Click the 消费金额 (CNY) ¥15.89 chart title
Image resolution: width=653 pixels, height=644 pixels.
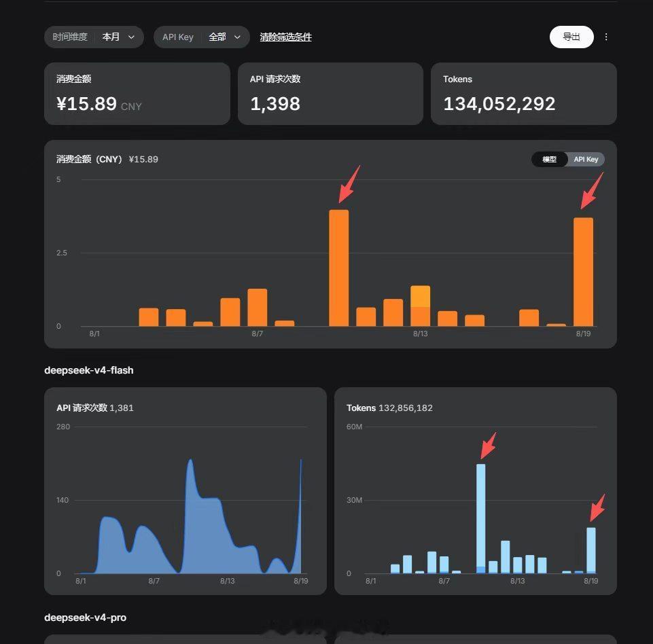107,159
